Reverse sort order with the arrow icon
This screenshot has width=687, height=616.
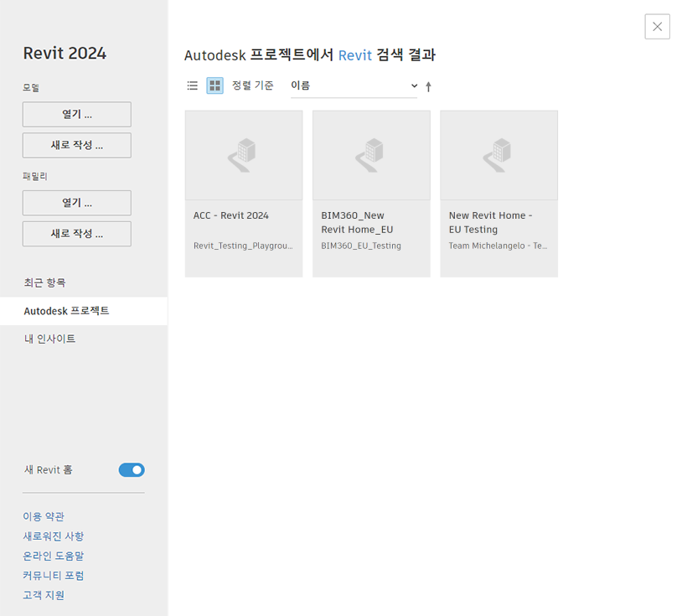point(428,86)
